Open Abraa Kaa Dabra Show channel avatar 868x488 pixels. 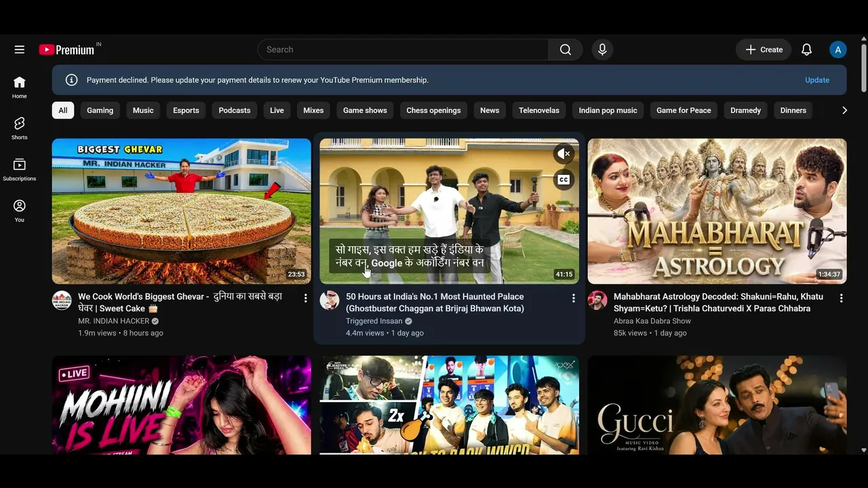[x=597, y=300]
